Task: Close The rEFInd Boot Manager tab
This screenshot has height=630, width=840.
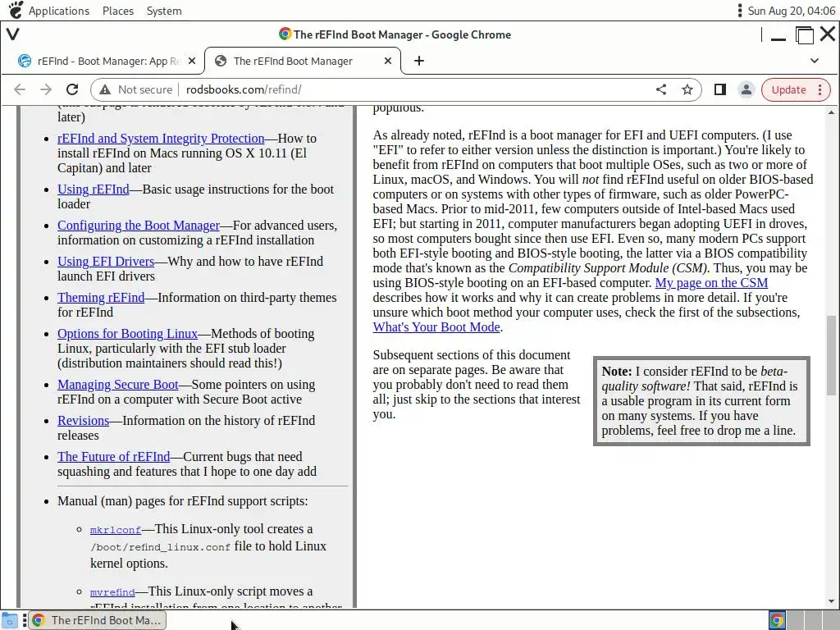Action: 388,61
